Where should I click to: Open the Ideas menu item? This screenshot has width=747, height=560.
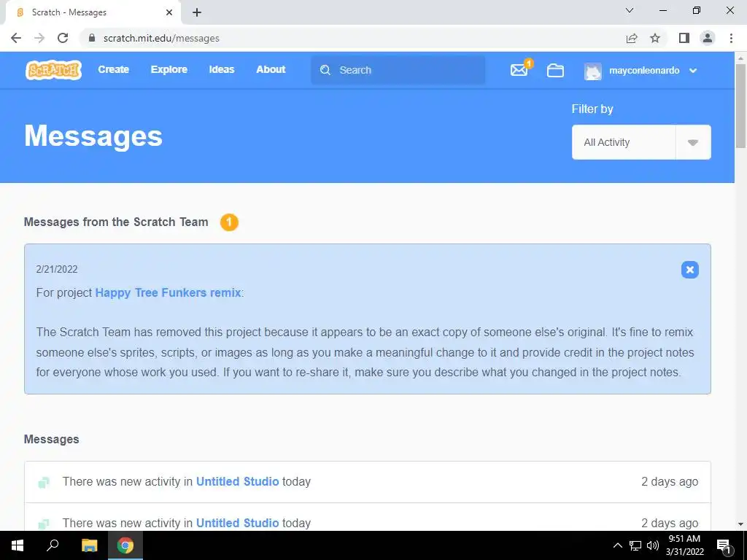point(222,69)
